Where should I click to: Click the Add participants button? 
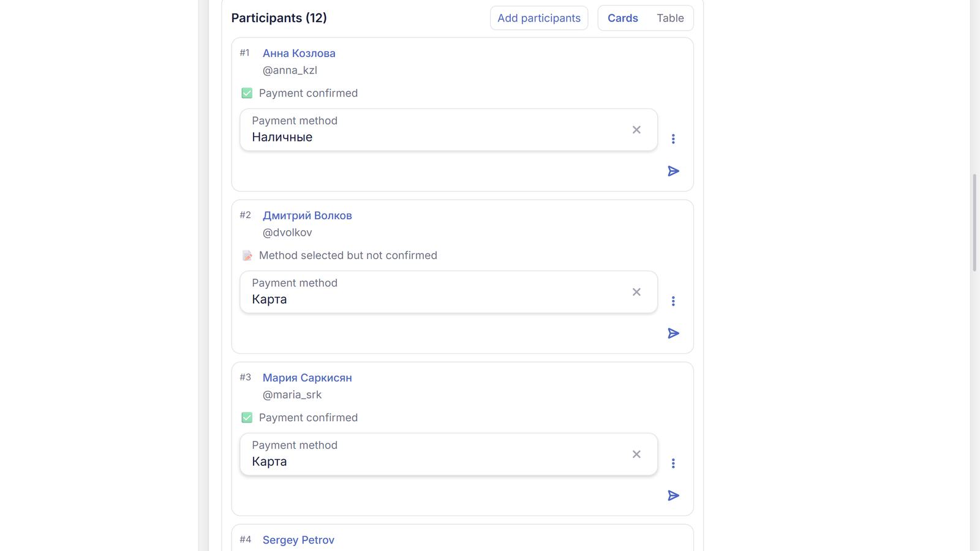coord(539,18)
